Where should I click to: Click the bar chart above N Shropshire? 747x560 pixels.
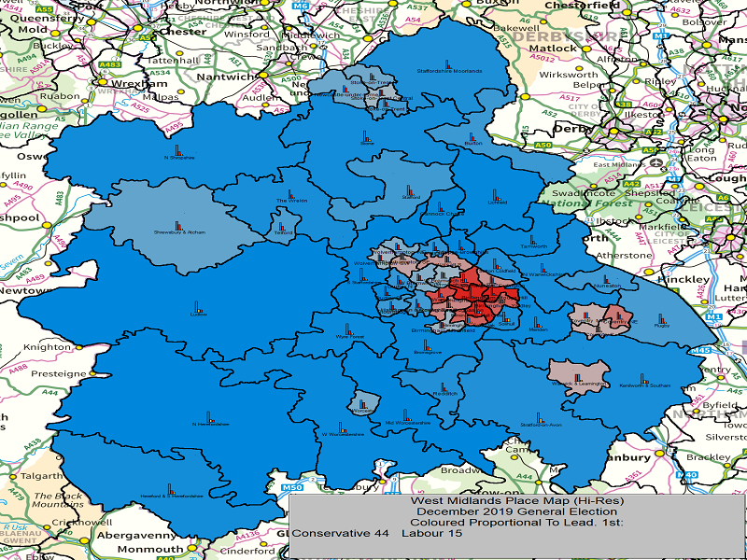(x=178, y=150)
